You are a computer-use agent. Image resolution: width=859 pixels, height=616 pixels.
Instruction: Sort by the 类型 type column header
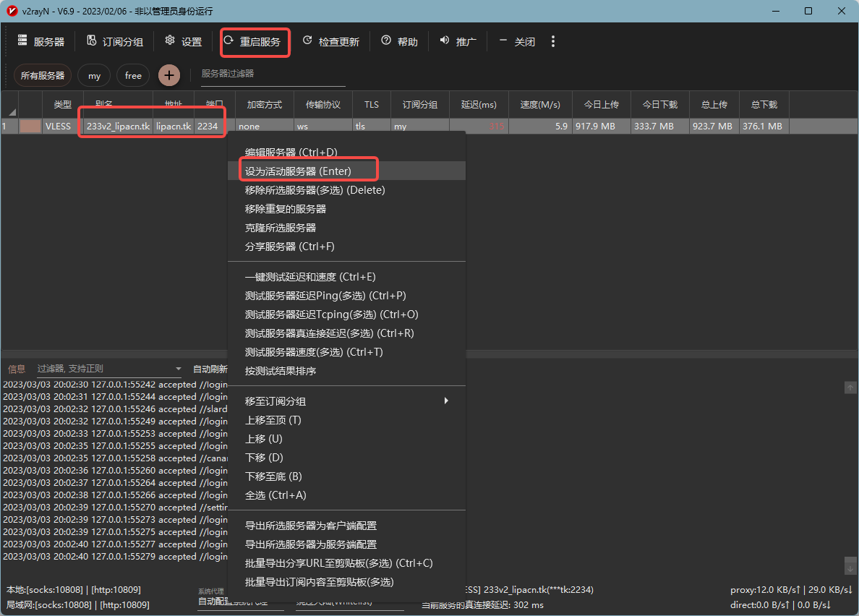point(62,105)
